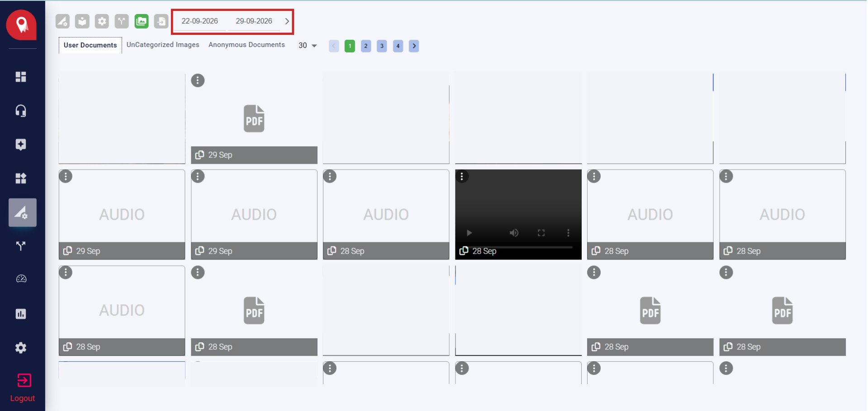Open the page size dropdown showing 30
Viewport: 868px width, 411px height.
coord(308,46)
